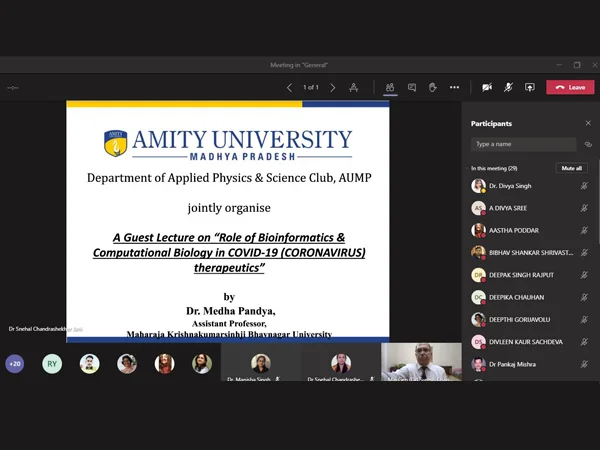This screenshot has height=450, width=600.
Task: Click mic icon beside DEEPAK SINGH RAJPUT
Action: click(584, 275)
